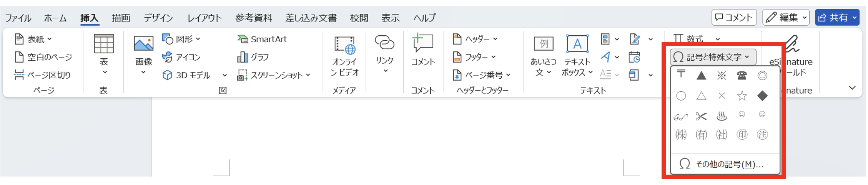Switch to the デザイン tab
This screenshot has width=868, height=185.
coord(158,18)
